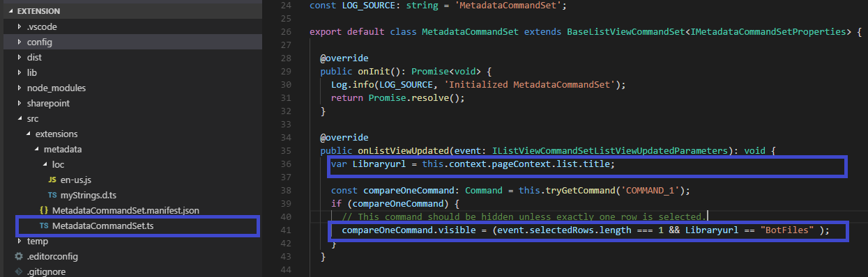Image resolution: width=868 pixels, height=277 pixels.
Task: Select the loc folder label
Action: click(58, 164)
